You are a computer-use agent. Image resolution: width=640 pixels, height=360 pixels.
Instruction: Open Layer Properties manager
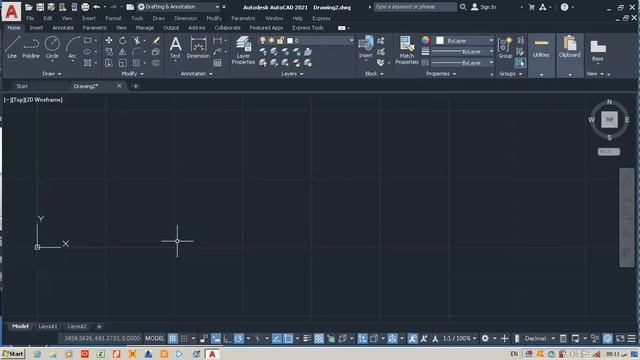(x=243, y=50)
